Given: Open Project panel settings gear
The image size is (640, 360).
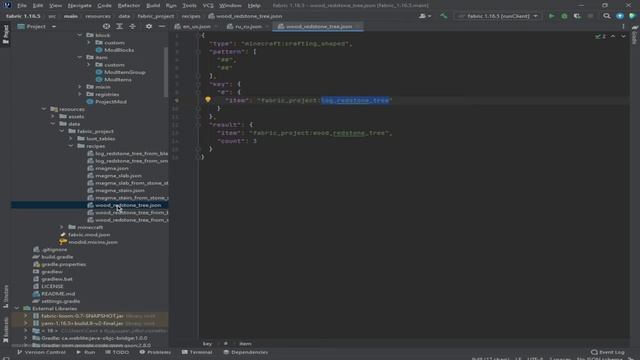Looking at the screenshot, I should click(149, 27).
